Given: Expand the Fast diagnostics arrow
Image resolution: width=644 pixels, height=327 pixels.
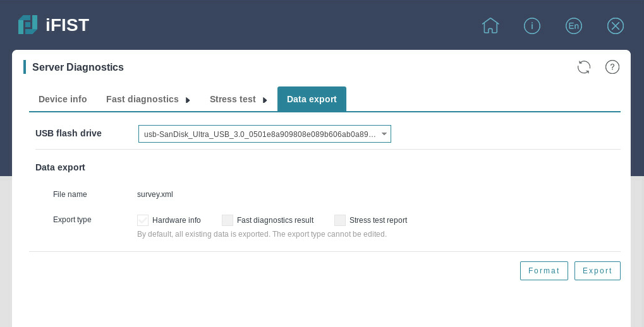Looking at the screenshot, I should pyautogui.click(x=188, y=100).
